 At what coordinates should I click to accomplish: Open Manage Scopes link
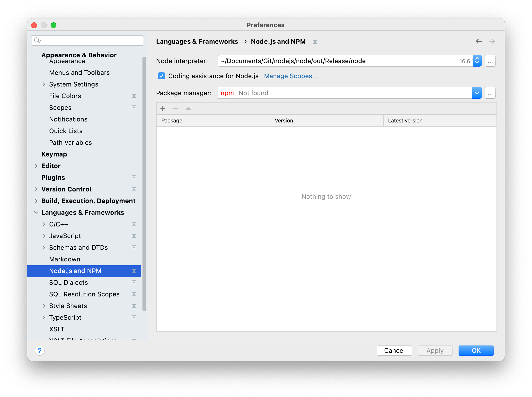[x=291, y=76]
